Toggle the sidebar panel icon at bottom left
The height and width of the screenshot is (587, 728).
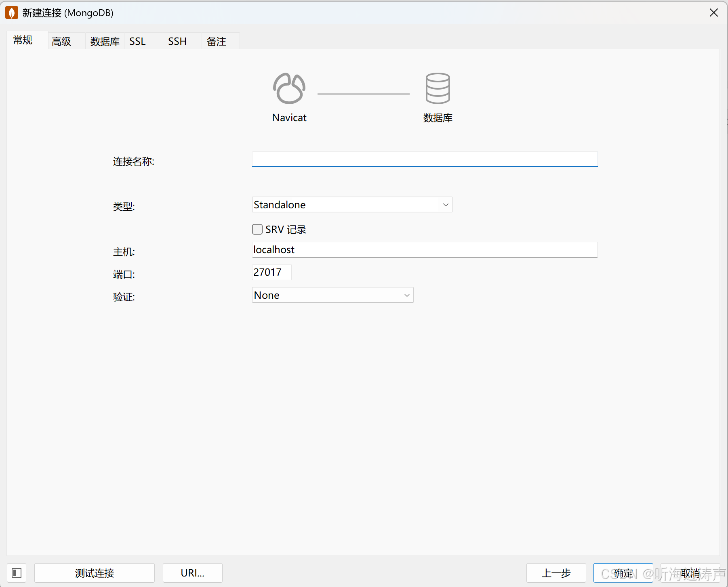[x=16, y=573]
